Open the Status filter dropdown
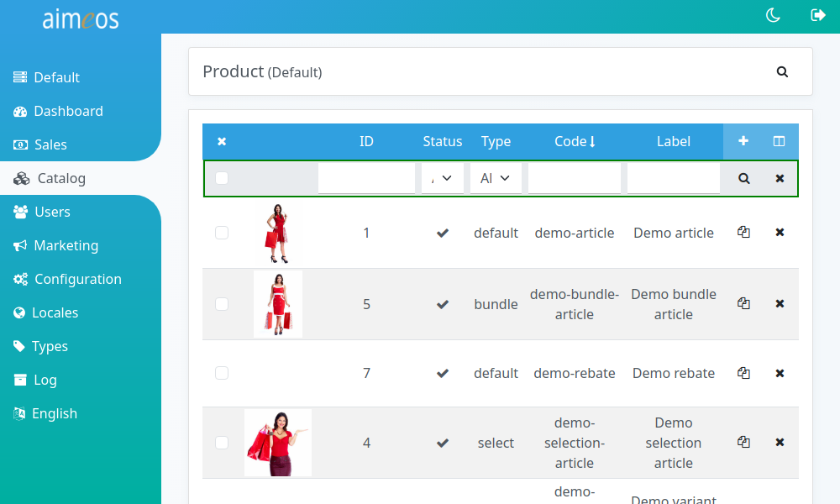The width and height of the screenshot is (840, 504). pos(443,178)
